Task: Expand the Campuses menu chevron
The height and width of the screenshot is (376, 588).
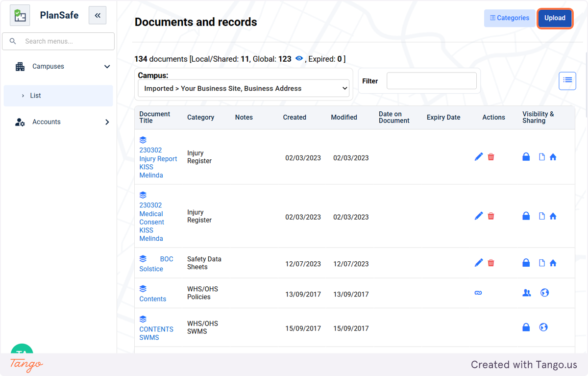Action: [x=107, y=67]
